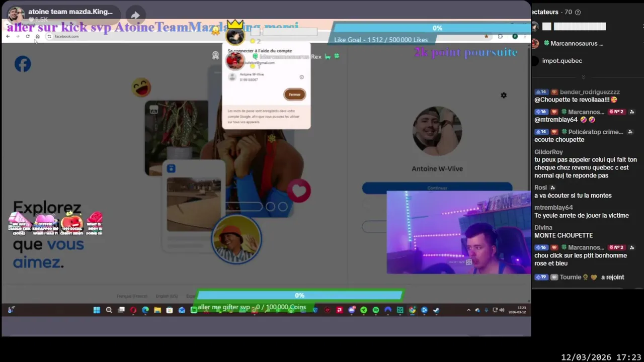This screenshot has width=644, height=362.
Task: Show hidden system tray icons
Action: 468,310
